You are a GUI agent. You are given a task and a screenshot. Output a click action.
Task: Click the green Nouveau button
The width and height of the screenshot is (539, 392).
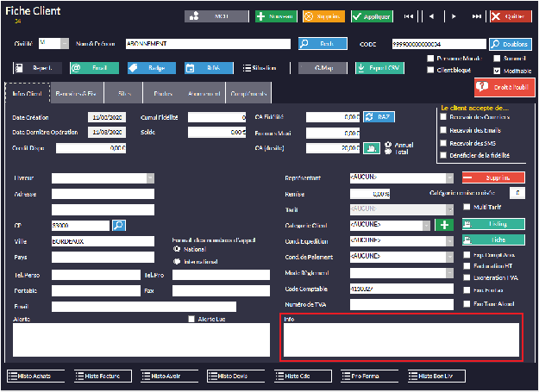[x=275, y=16]
